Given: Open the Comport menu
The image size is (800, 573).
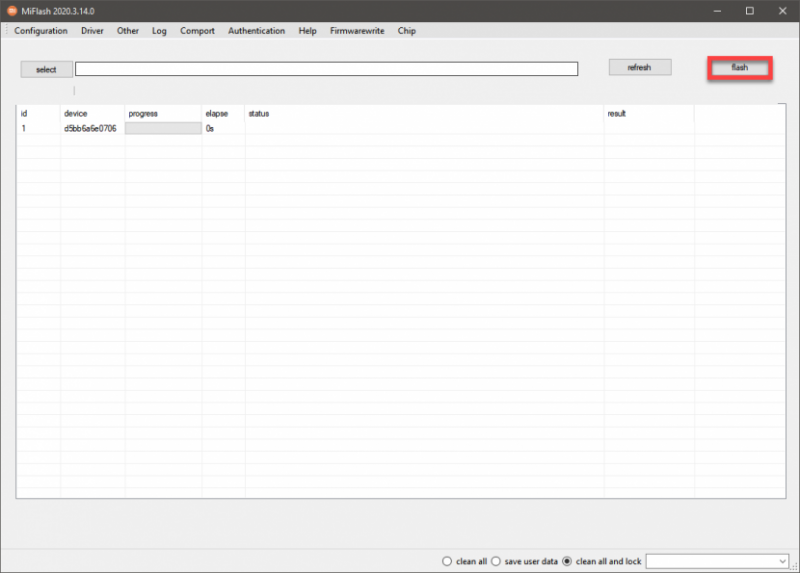Looking at the screenshot, I should pyautogui.click(x=197, y=31).
